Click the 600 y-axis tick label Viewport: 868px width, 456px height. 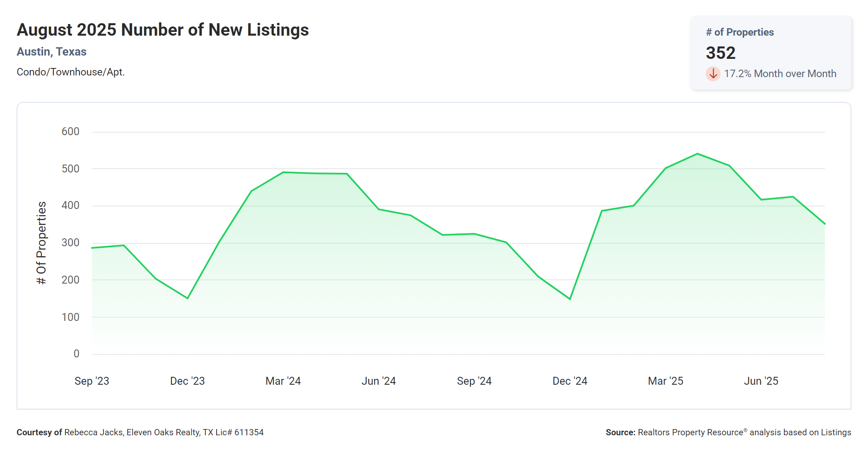pos(70,132)
